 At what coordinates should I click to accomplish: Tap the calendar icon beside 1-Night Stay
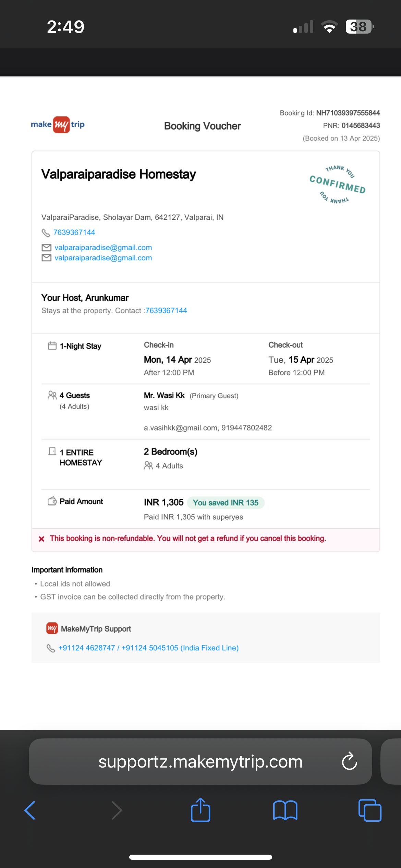click(52, 346)
